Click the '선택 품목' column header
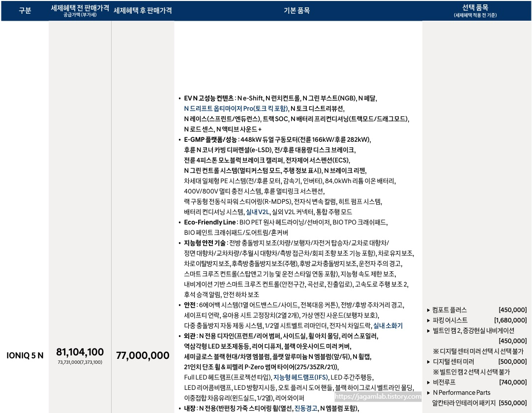The image size is (532, 413). (475, 7)
